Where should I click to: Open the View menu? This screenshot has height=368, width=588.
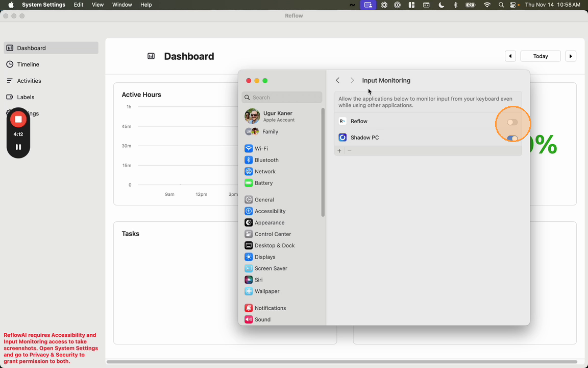click(97, 5)
